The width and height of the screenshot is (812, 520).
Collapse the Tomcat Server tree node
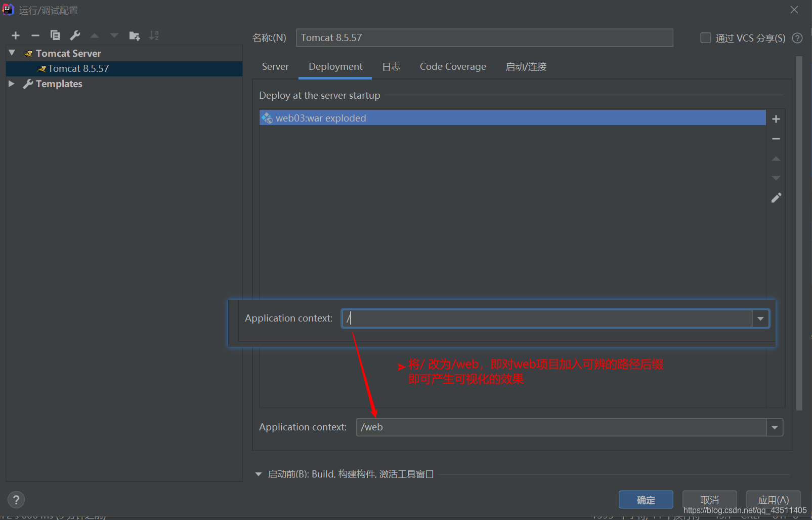[x=11, y=52]
